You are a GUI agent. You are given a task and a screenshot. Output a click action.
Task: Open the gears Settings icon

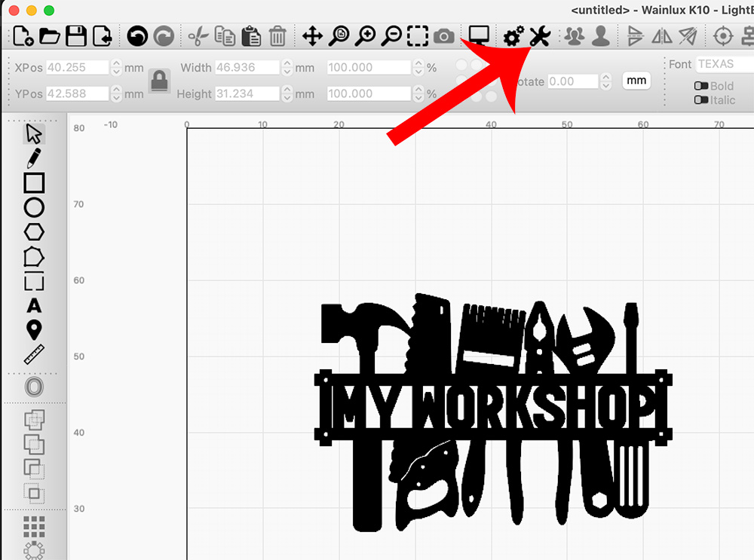tap(513, 35)
